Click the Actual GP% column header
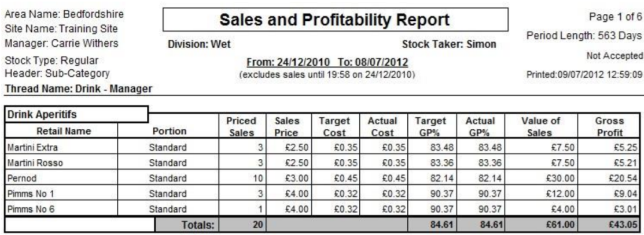The width and height of the screenshot is (644, 235). (x=480, y=126)
